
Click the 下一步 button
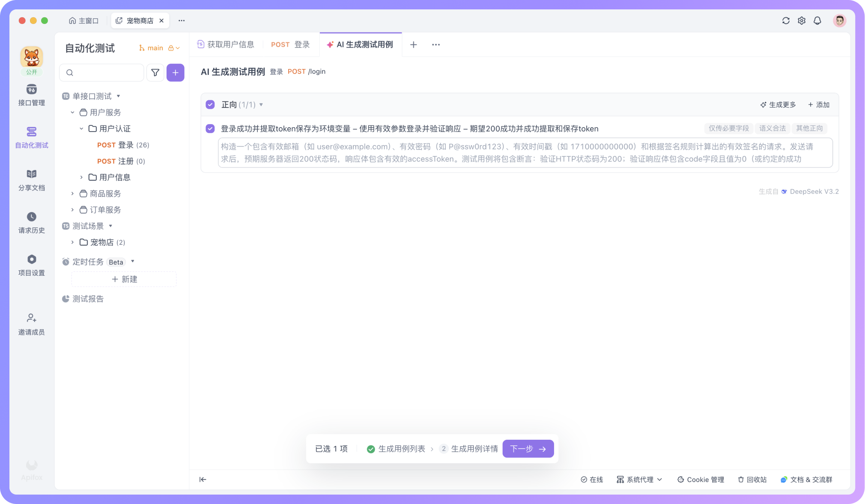click(528, 449)
